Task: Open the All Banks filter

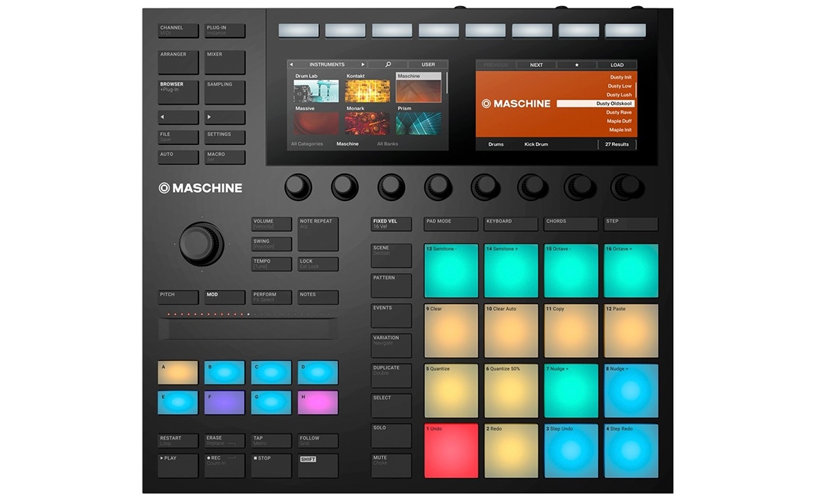Action: click(387, 144)
